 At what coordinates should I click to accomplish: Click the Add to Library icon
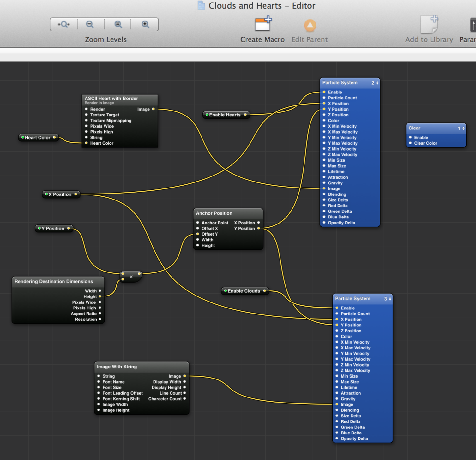click(430, 24)
